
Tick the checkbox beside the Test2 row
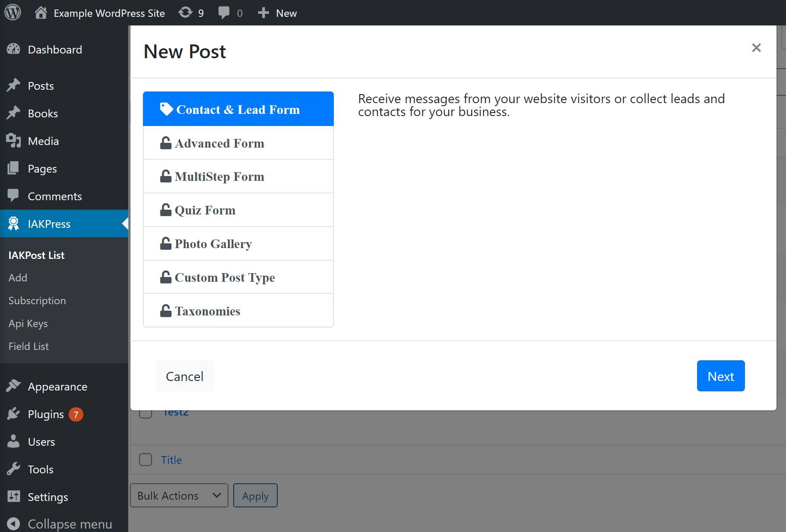click(x=146, y=413)
